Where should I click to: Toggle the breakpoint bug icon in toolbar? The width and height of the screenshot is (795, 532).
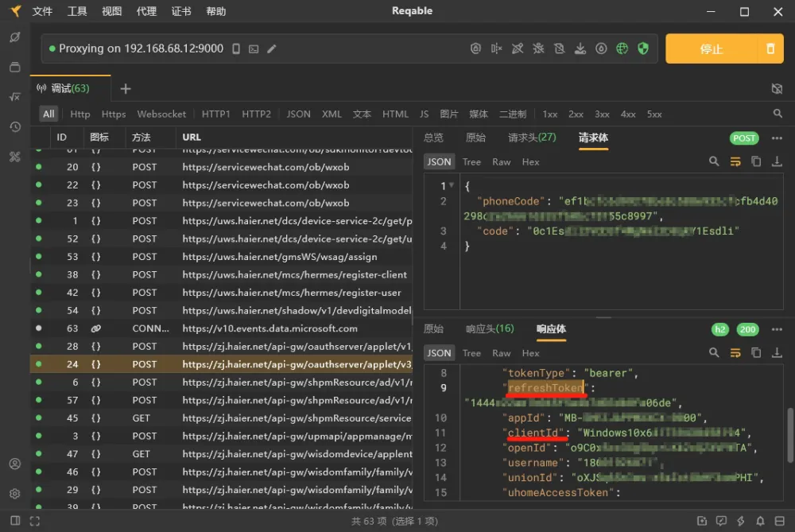[538, 49]
